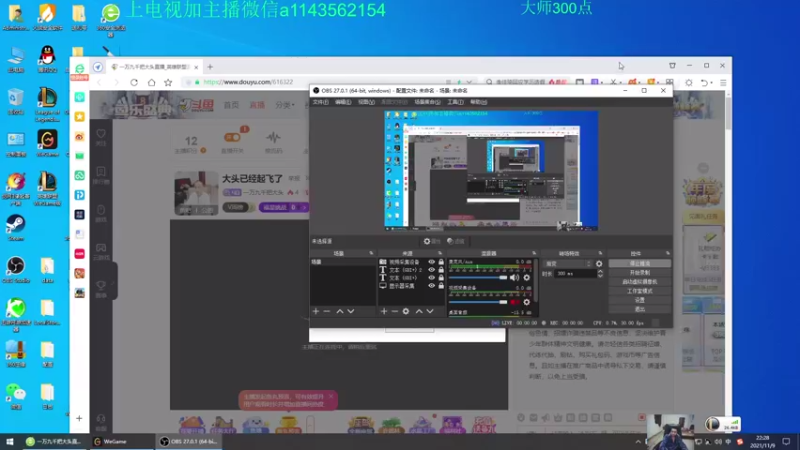Increase transition duration with up stepper
The height and width of the screenshot is (450, 800).
(600, 271)
